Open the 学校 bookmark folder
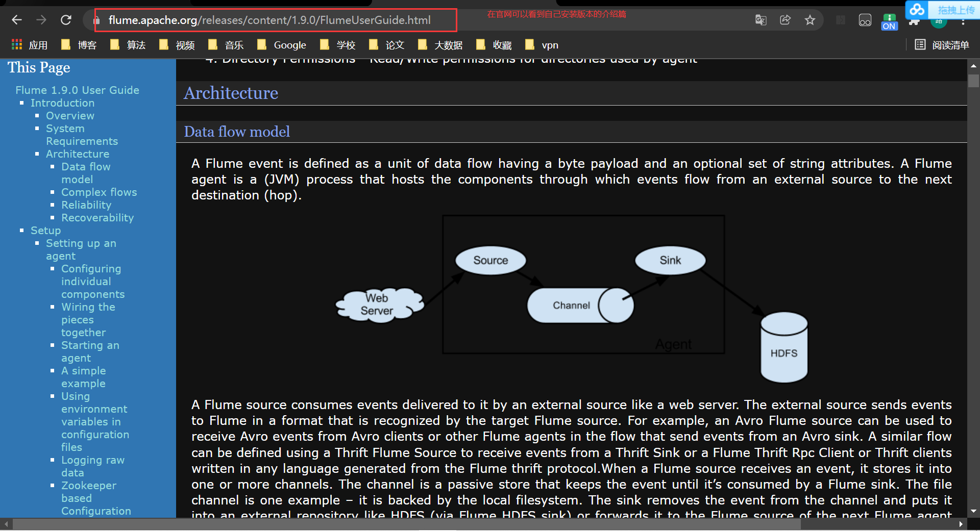This screenshot has height=531, width=980. point(337,45)
